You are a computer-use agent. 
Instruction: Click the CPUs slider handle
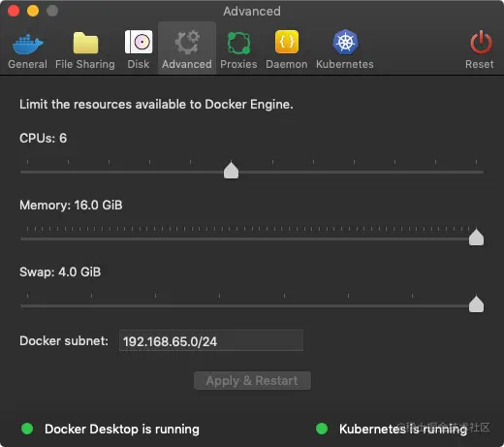(x=231, y=170)
